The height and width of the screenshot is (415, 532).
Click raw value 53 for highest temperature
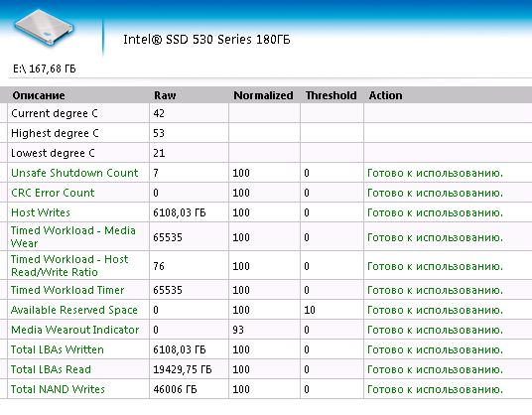pos(159,133)
